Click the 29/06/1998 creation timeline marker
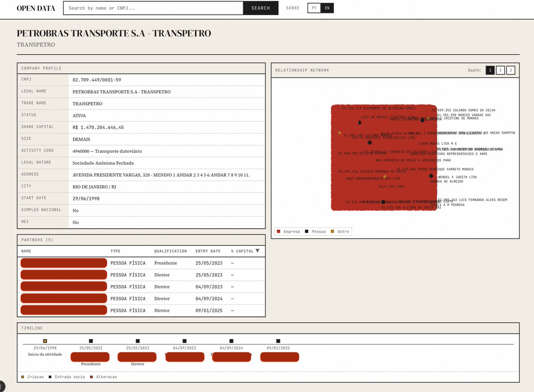The width and height of the screenshot is (534, 392). [44, 341]
